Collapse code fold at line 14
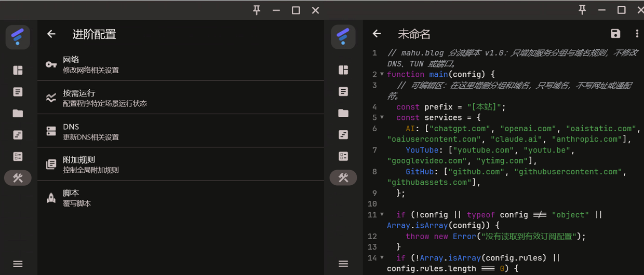The height and width of the screenshot is (275, 644). tap(382, 257)
